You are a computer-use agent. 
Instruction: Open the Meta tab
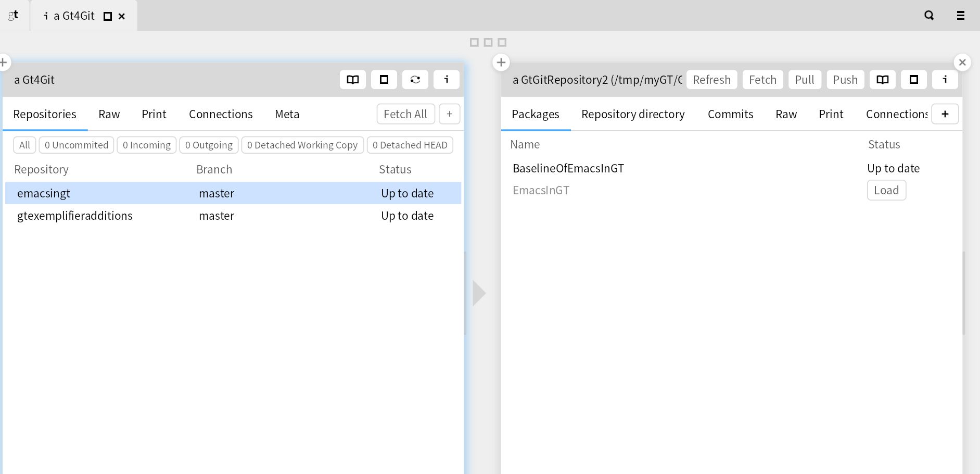287,114
